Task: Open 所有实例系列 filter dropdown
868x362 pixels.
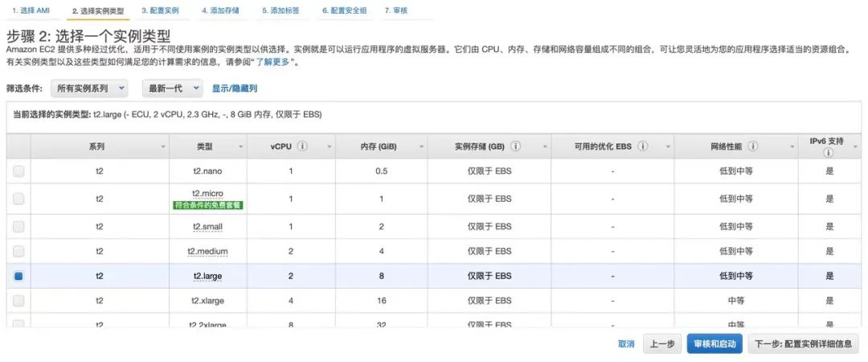Action: click(89, 88)
